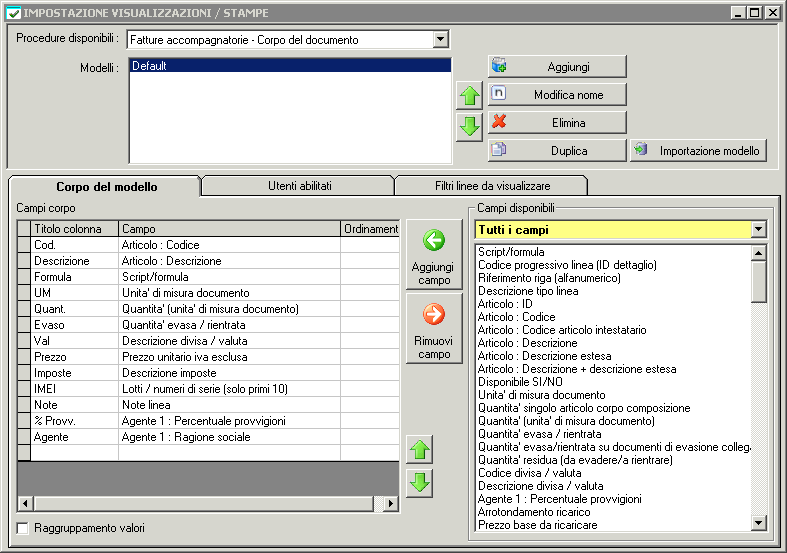Click the empty last row in Campi corpo grid
The width and height of the screenshot is (787, 553).
coord(208,453)
